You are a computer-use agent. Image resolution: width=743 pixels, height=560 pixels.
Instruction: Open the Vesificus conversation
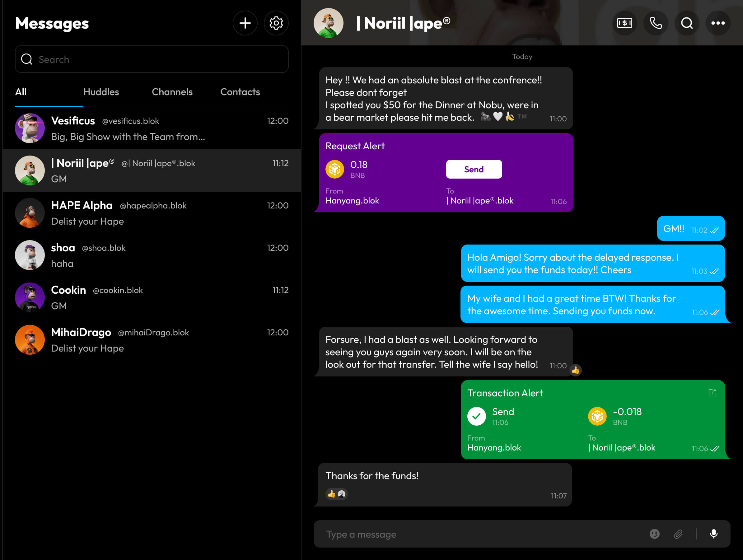click(151, 128)
